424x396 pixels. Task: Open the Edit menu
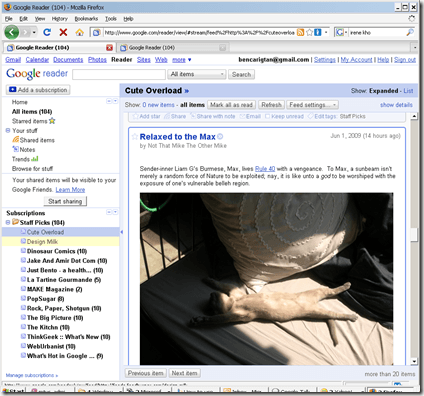pos(23,19)
